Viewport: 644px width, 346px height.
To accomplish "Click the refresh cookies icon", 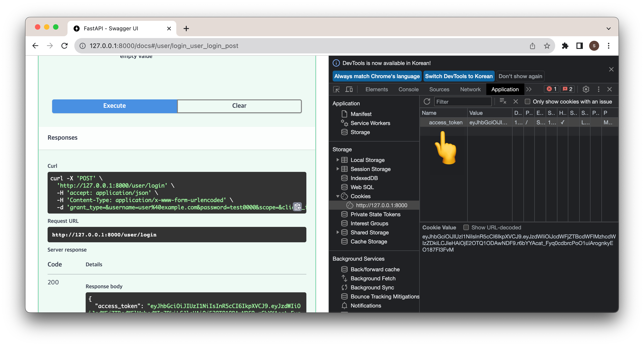I will tap(427, 101).
